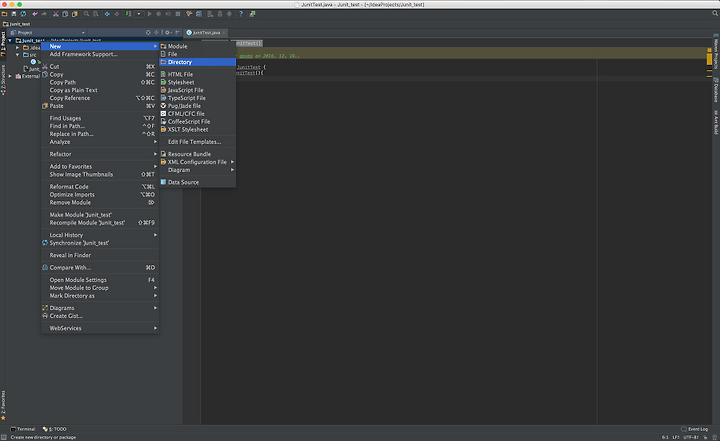Click the Collapse All icon in Project panel
720x441 pixels.
coord(157,33)
